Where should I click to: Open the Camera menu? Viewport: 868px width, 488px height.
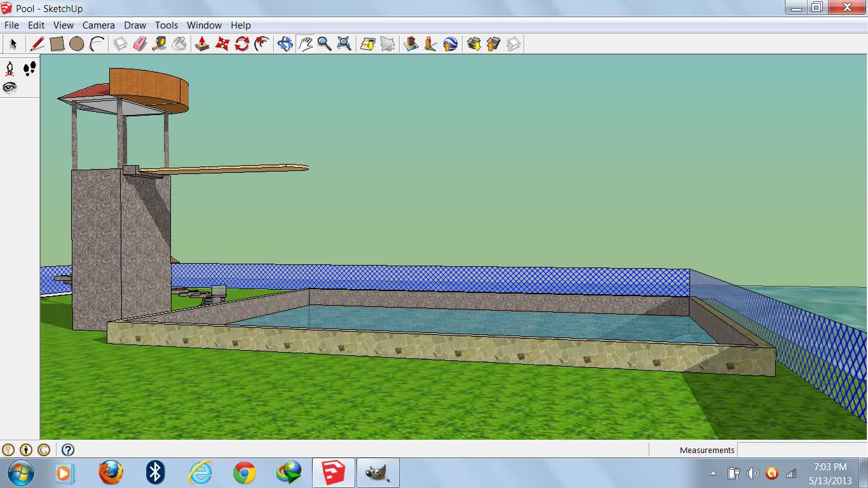[x=98, y=25]
